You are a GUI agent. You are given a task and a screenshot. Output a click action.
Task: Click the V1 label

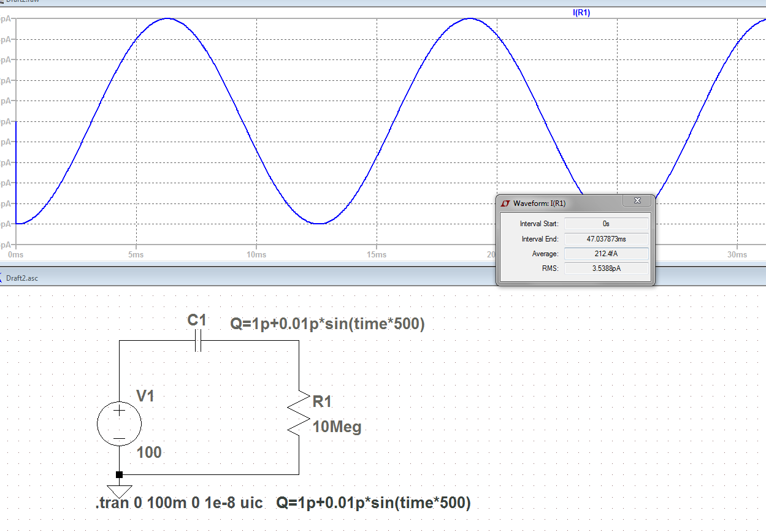[x=145, y=396]
